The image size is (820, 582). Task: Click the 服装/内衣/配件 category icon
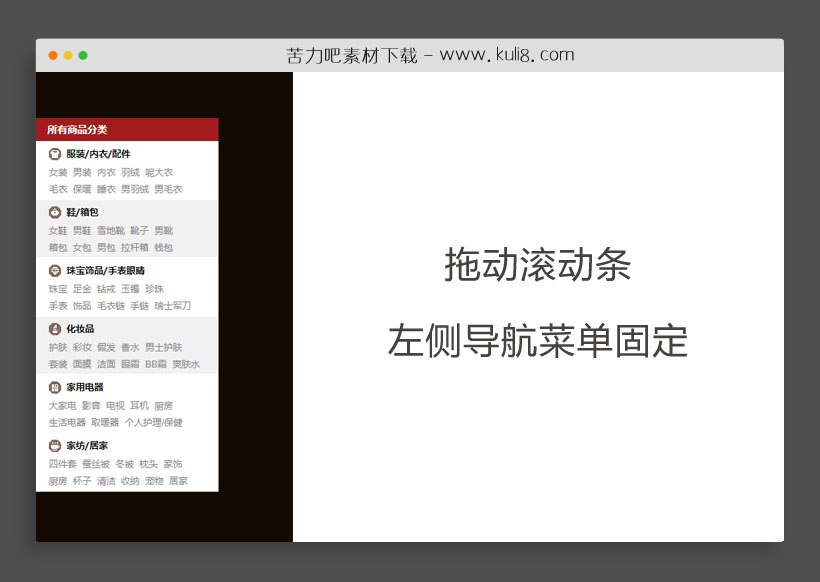[55, 153]
